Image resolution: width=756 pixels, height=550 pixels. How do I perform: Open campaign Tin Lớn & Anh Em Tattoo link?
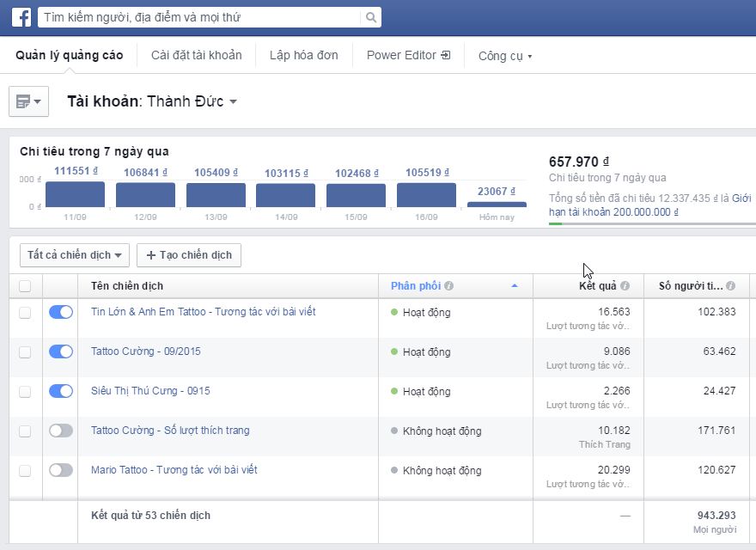click(x=204, y=312)
